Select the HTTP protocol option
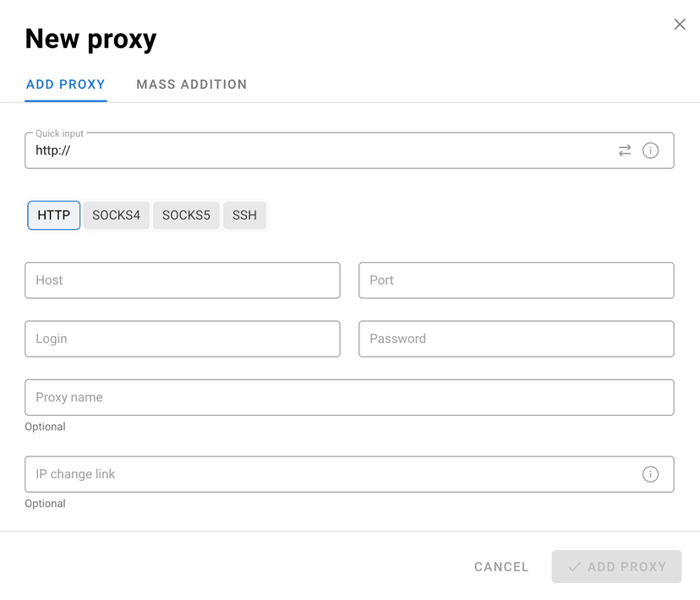 click(x=54, y=215)
